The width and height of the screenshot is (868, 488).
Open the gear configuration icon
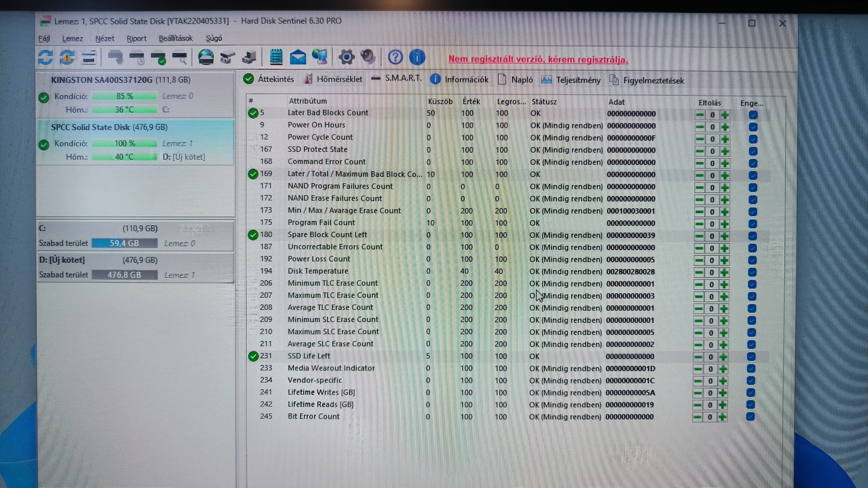coord(346,58)
